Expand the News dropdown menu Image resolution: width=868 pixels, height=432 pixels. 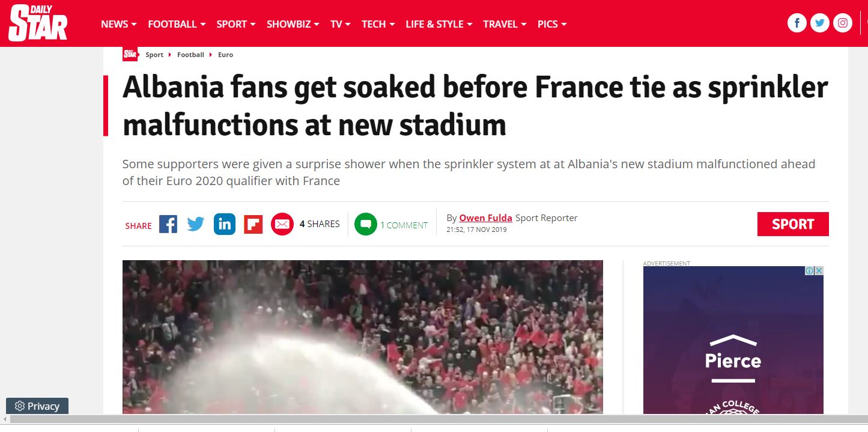pos(118,24)
